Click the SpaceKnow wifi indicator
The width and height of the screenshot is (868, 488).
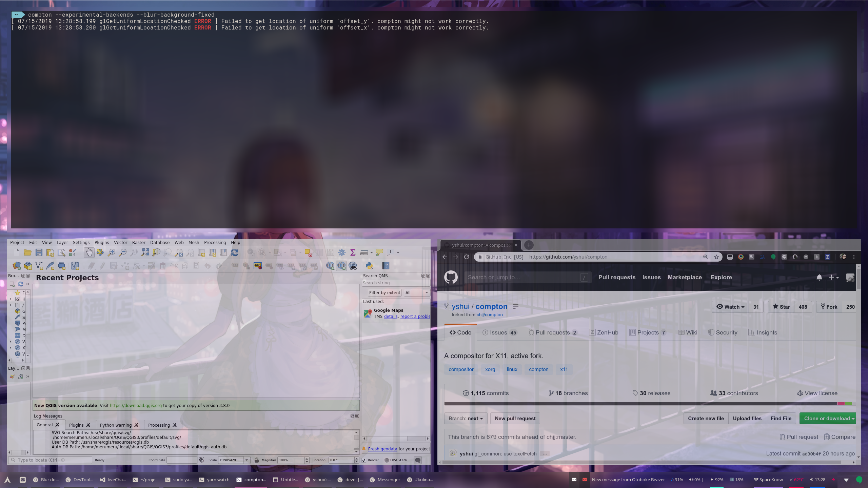point(768,480)
